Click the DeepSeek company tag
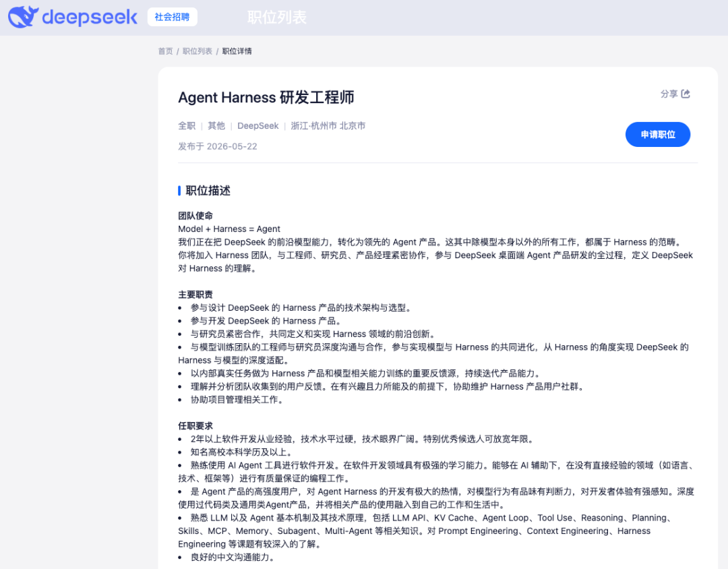This screenshot has width=728, height=569. (257, 126)
